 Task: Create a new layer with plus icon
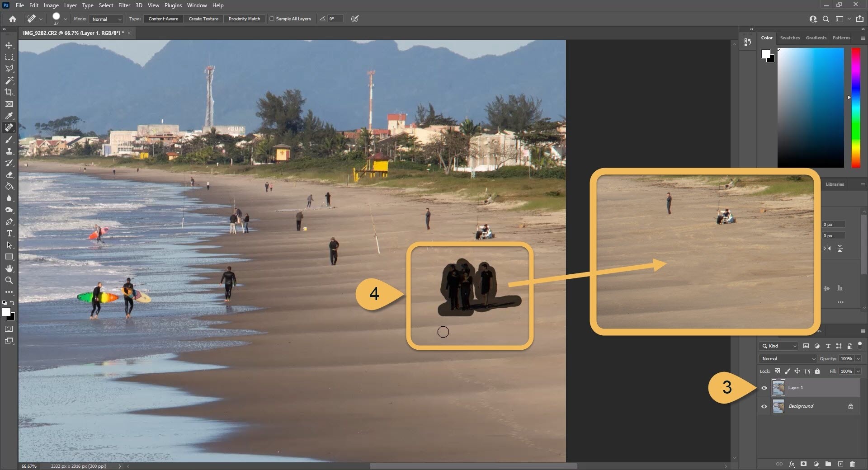[x=840, y=464]
